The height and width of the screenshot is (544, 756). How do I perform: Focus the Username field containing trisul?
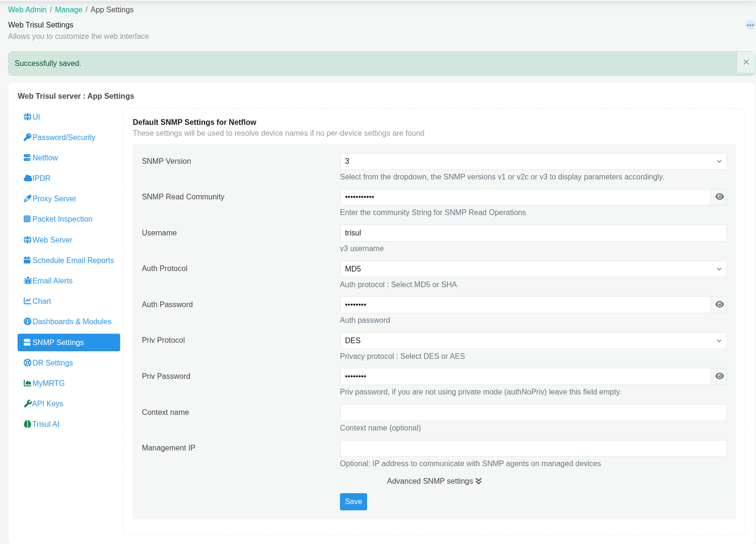pyautogui.click(x=533, y=233)
